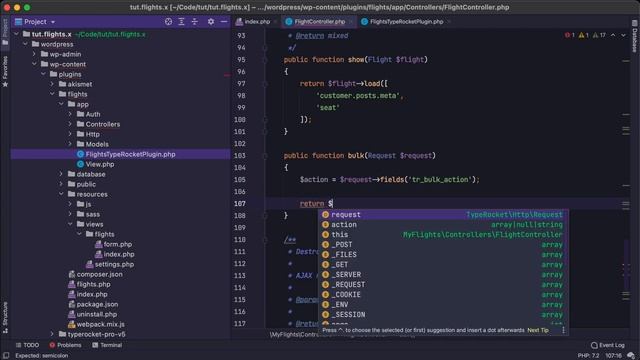Click the weak warnings count showing 17
Viewport: 640px width, 360px height.
599,36
